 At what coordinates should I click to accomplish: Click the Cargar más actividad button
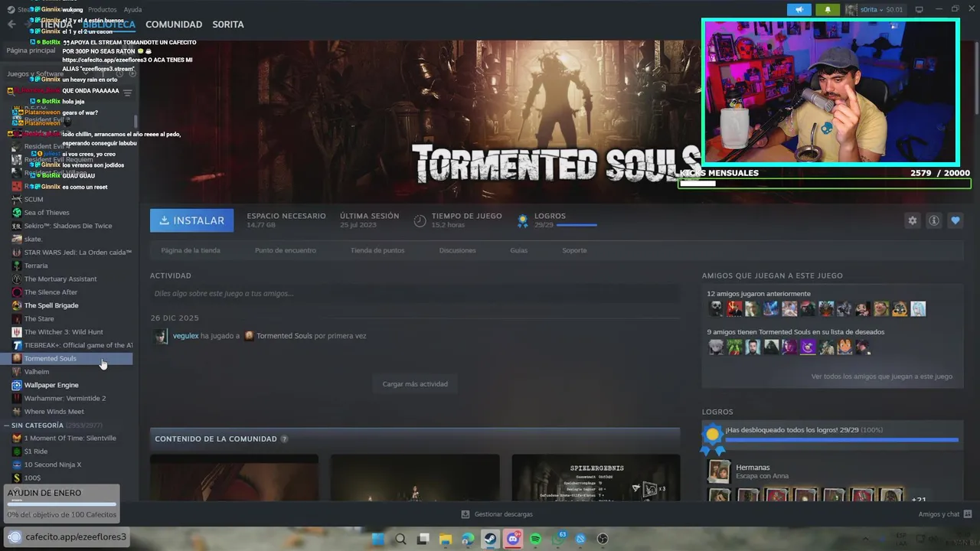415,384
